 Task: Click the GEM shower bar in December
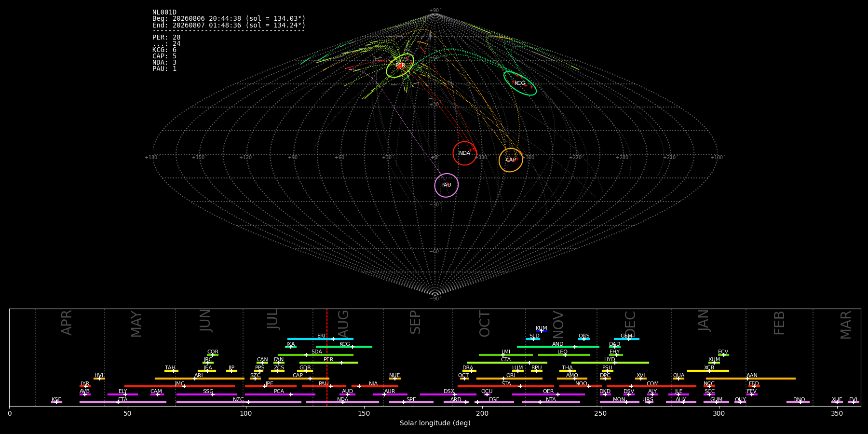[626, 339]
